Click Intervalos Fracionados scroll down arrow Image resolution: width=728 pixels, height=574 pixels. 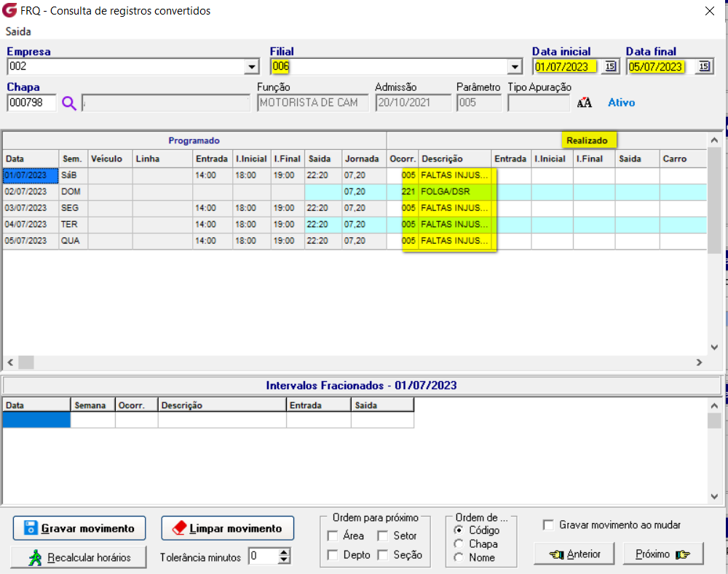(714, 496)
